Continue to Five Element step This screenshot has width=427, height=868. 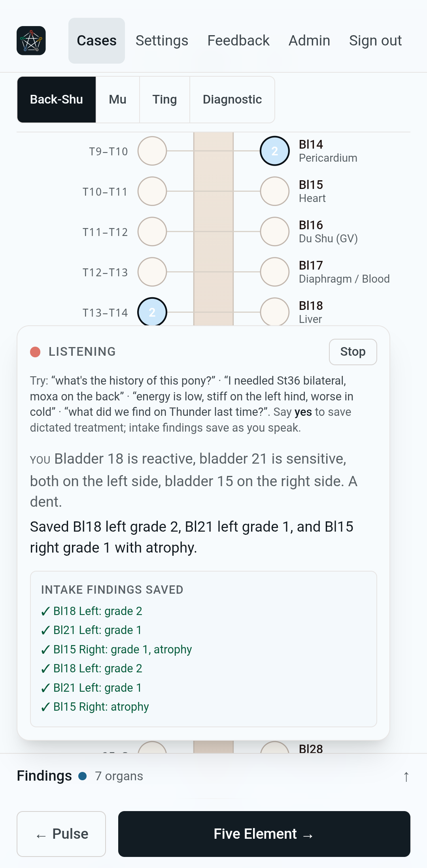264,834
